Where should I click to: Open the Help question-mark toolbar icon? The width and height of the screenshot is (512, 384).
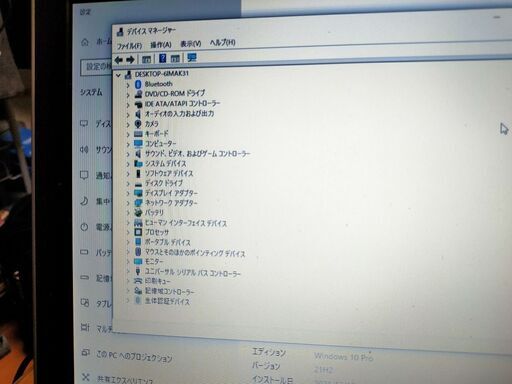pyautogui.click(x=162, y=58)
